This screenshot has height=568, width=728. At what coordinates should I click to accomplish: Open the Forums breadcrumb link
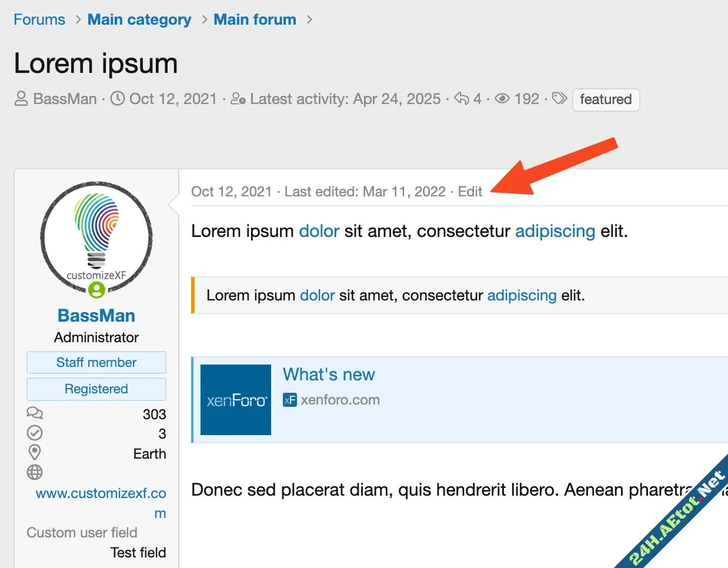[x=39, y=19]
